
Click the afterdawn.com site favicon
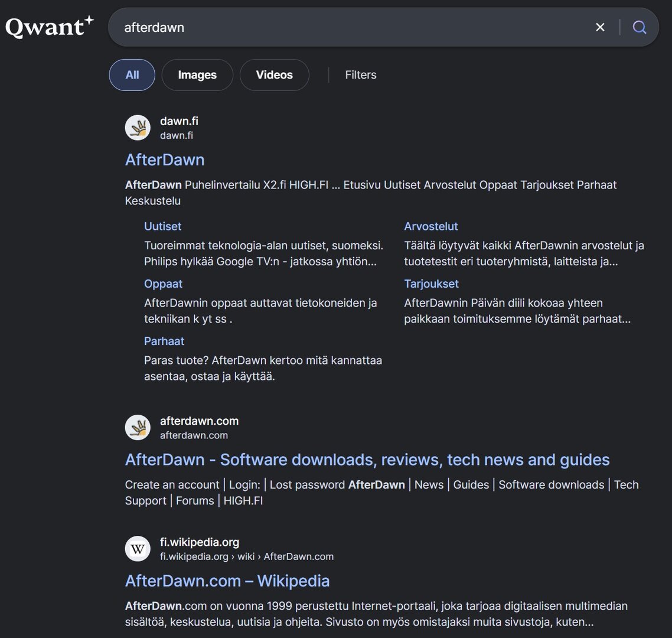tap(138, 428)
